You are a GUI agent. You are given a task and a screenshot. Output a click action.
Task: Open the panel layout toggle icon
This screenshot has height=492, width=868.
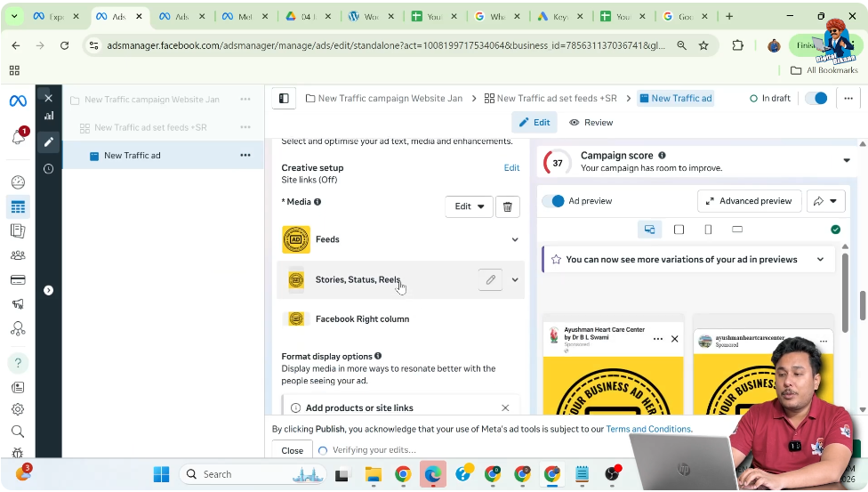click(284, 99)
